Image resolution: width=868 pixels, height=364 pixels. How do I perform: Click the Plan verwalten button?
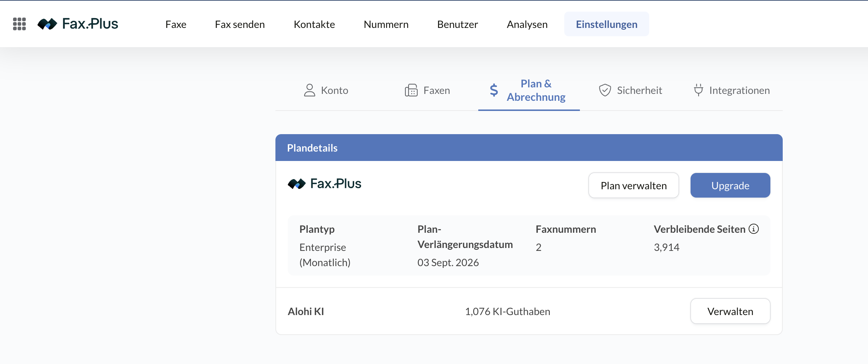634,185
